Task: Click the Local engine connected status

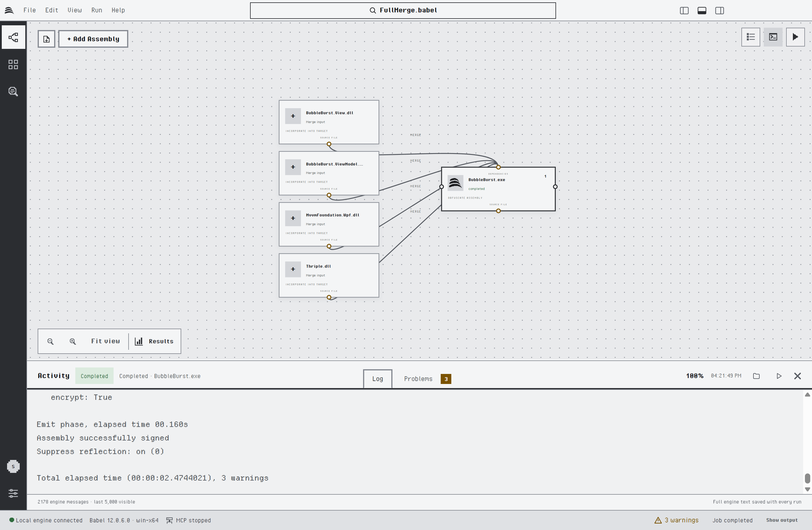Action: [46, 521]
